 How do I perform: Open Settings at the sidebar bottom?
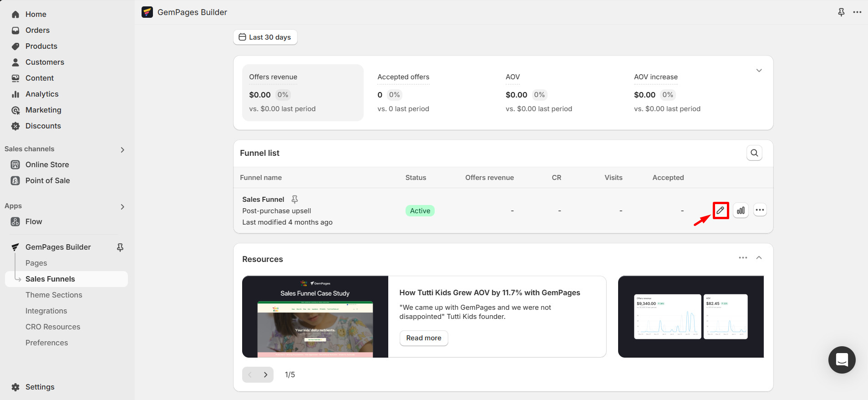(x=40, y=387)
